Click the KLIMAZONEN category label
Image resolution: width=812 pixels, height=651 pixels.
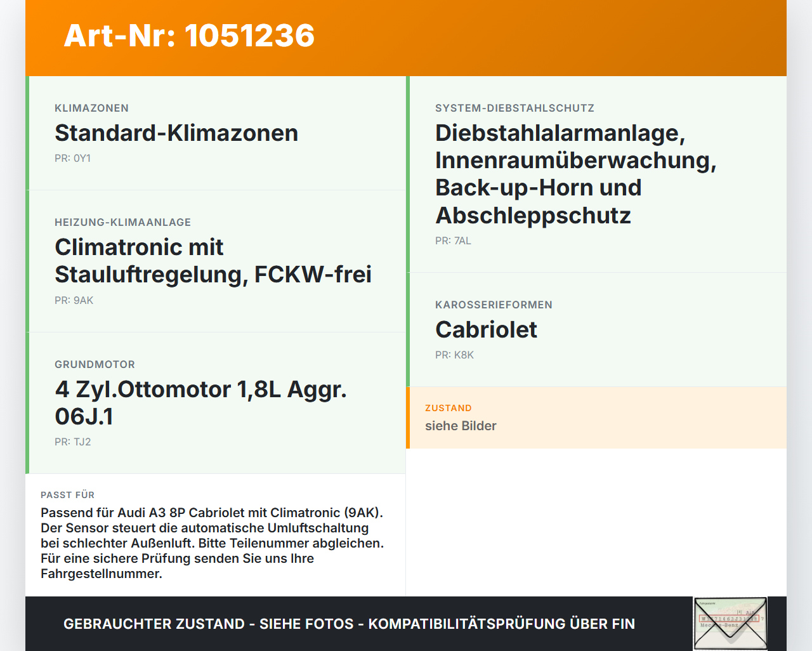[x=92, y=109]
